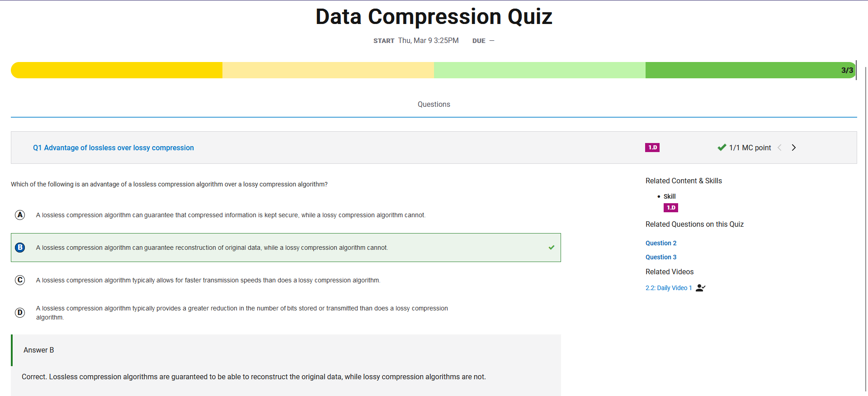Viewport: 868px width, 396px height.
Task: Click the dark green 3/3 progress bar segment
Action: pyautogui.click(x=750, y=70)
